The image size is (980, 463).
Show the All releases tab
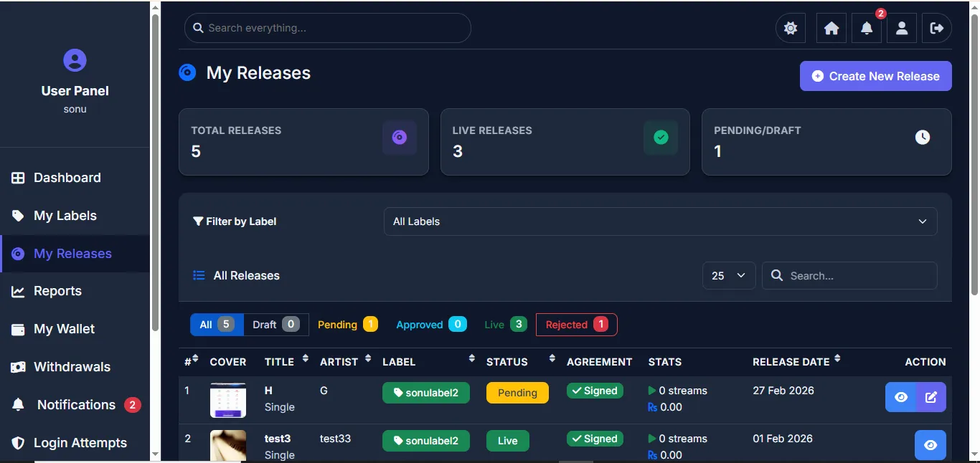(217, 325)
